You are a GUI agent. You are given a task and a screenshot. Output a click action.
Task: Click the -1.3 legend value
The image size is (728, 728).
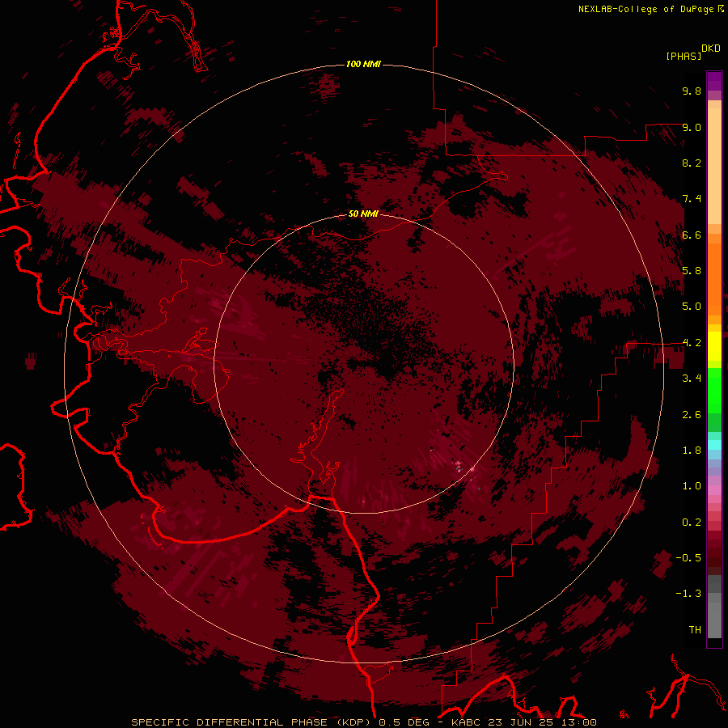(688, 594)
